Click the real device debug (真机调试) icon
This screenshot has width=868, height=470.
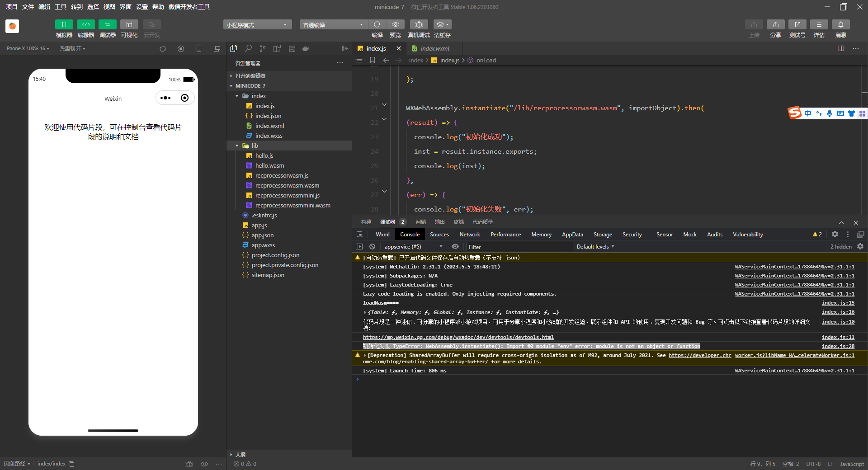419,24
